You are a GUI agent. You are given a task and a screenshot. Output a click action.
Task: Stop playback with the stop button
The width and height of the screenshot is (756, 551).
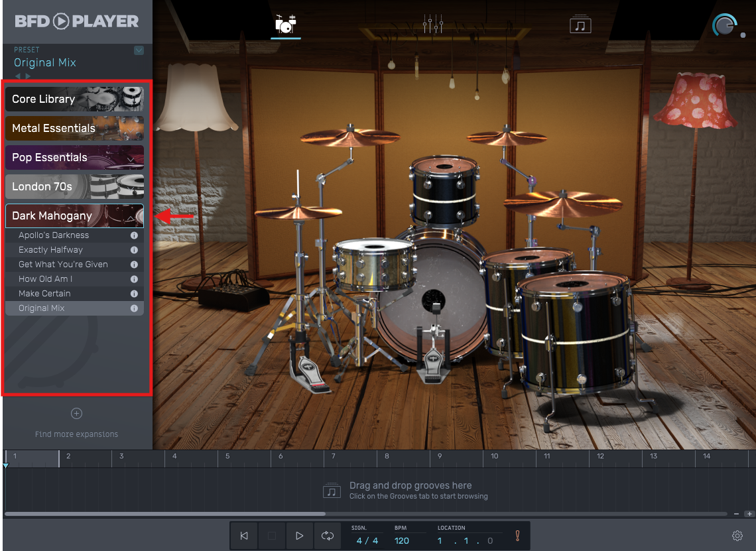(271, 536)
